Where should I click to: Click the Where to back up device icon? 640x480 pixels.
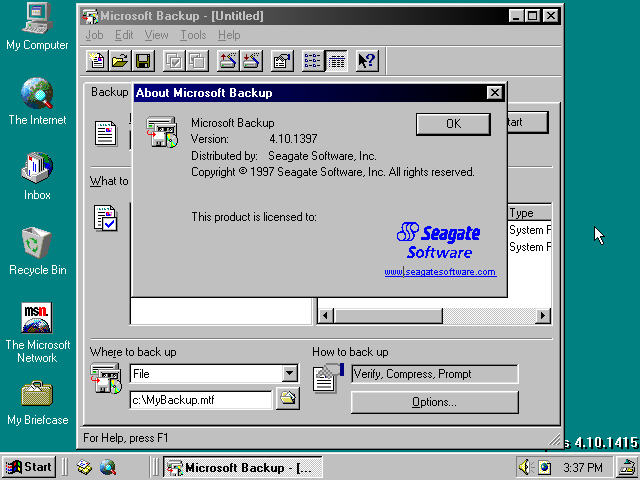tap(106, 379)
